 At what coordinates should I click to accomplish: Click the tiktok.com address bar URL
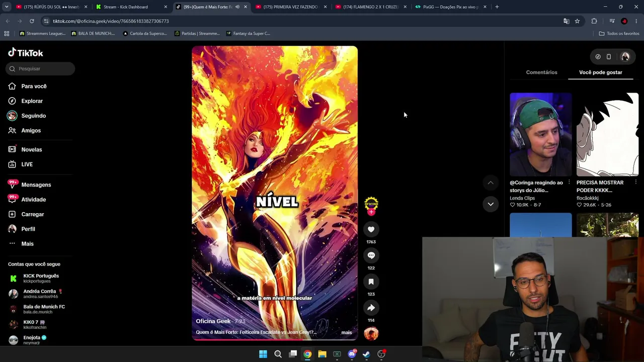(111, 21)
